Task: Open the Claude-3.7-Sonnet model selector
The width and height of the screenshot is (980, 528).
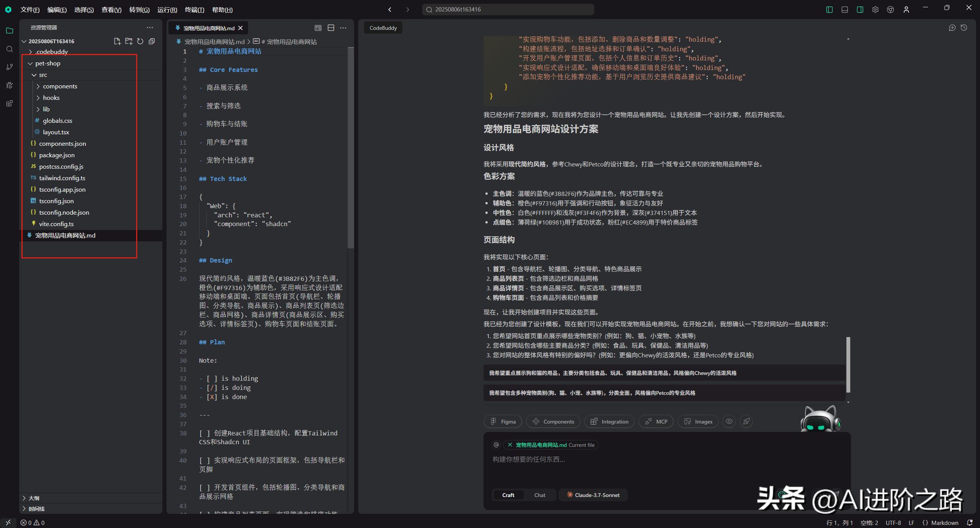Action: 593,495
